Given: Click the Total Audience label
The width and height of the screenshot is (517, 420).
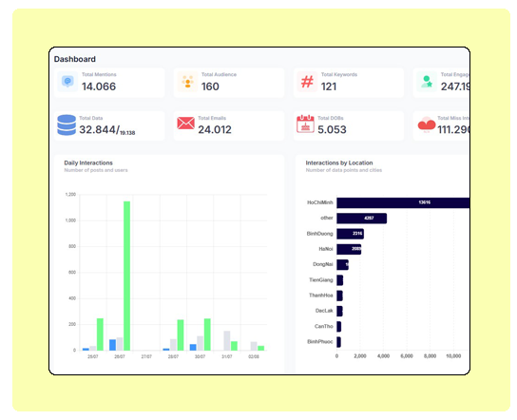Looking at the screenshot, I should click(219, 74).
